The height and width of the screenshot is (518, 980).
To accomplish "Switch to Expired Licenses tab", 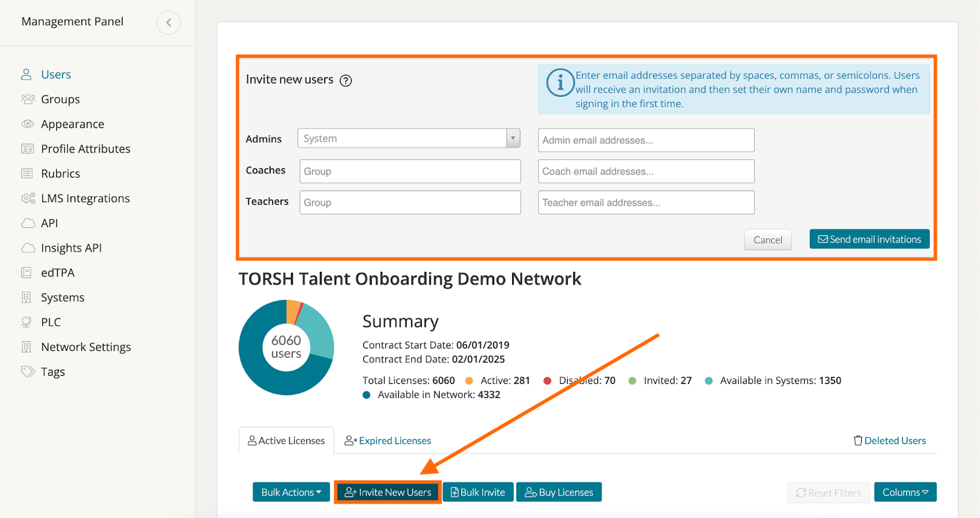I will (x=388, y=441).
